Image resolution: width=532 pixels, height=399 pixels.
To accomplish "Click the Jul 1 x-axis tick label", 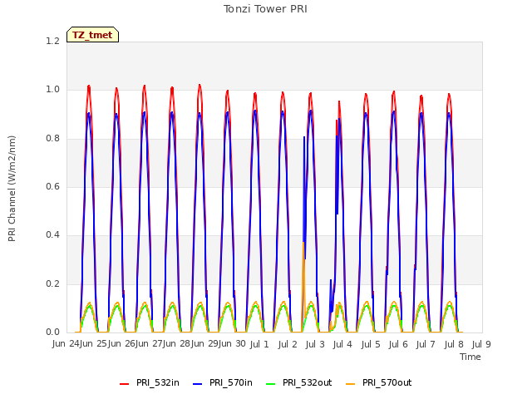I will (x=259, y=344).
